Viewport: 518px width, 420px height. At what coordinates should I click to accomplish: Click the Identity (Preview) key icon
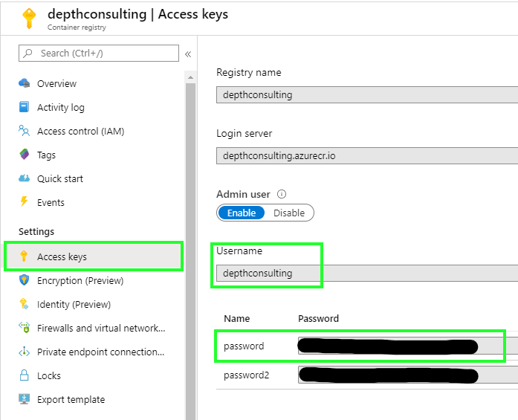pyautogui.click(x=24, y=304)
